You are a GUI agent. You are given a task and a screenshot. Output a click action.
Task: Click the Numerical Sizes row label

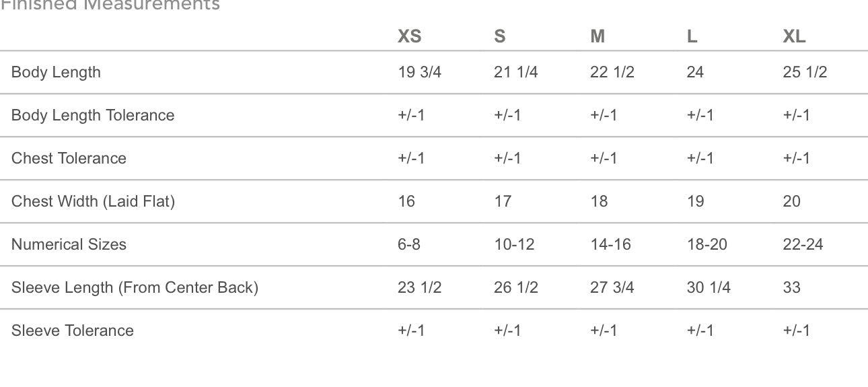69,244
